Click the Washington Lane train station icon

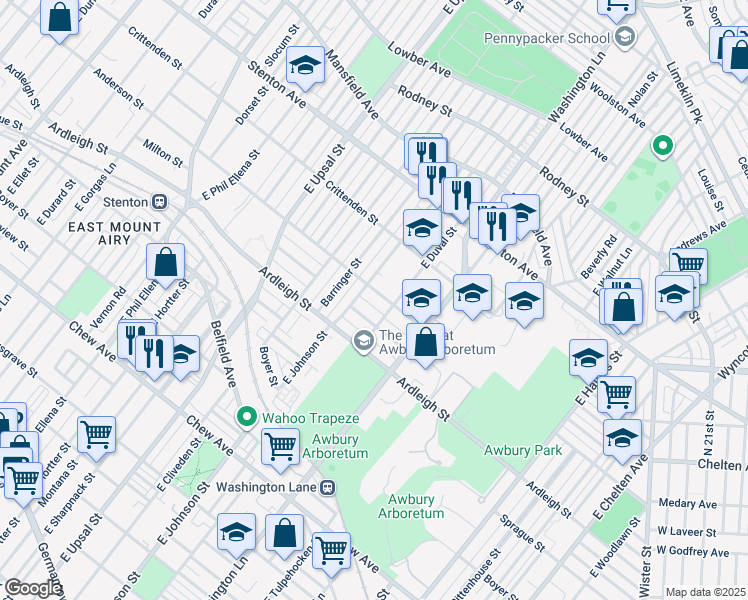[328, 487]
